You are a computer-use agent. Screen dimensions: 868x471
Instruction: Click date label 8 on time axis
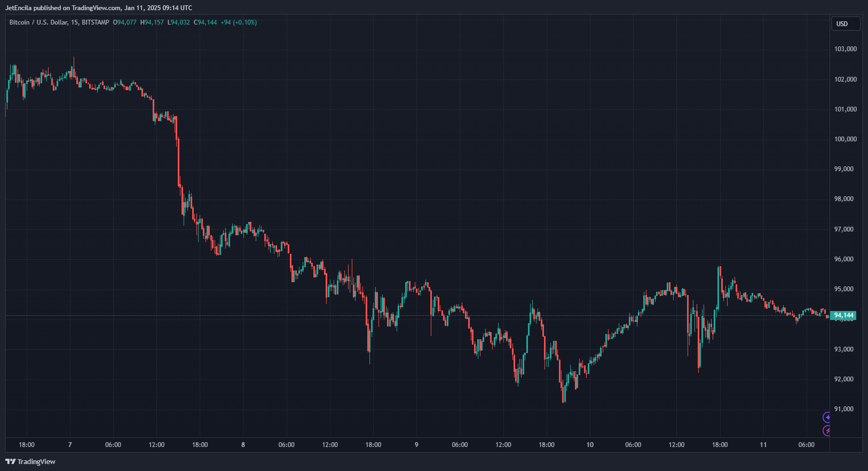243,445
